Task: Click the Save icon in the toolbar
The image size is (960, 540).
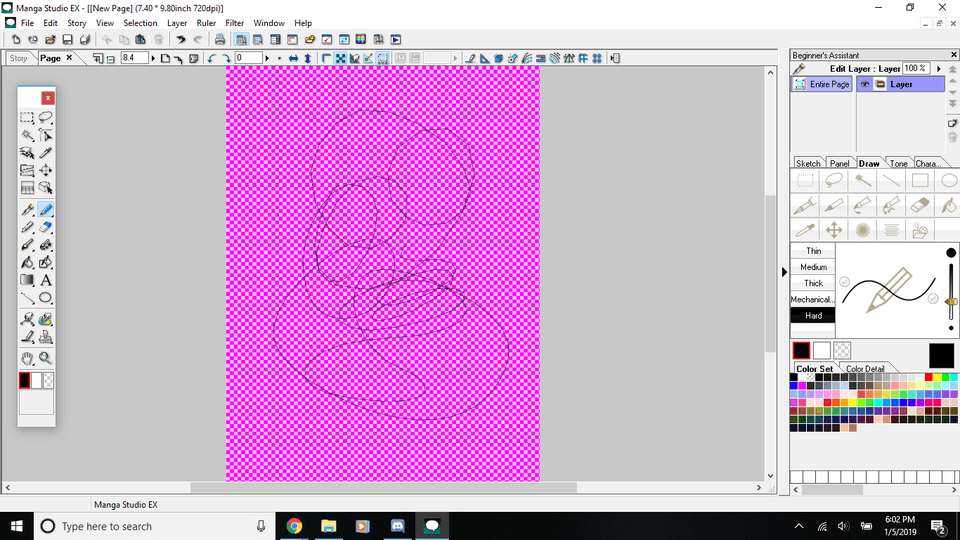Action: pyautogui.click(x=67, y=39)
